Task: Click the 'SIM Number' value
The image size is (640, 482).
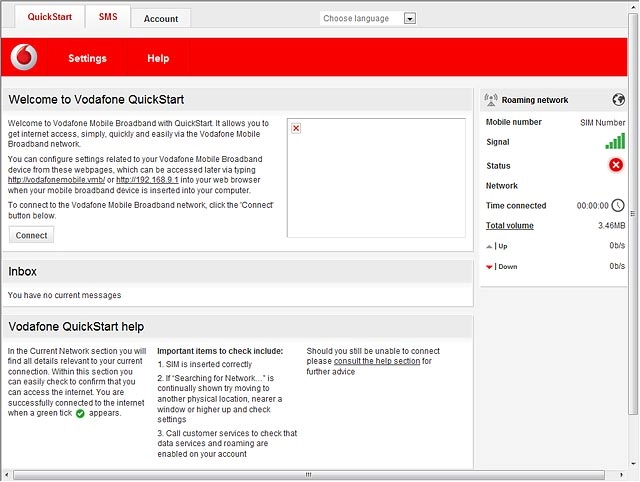Action: [602, 122]
